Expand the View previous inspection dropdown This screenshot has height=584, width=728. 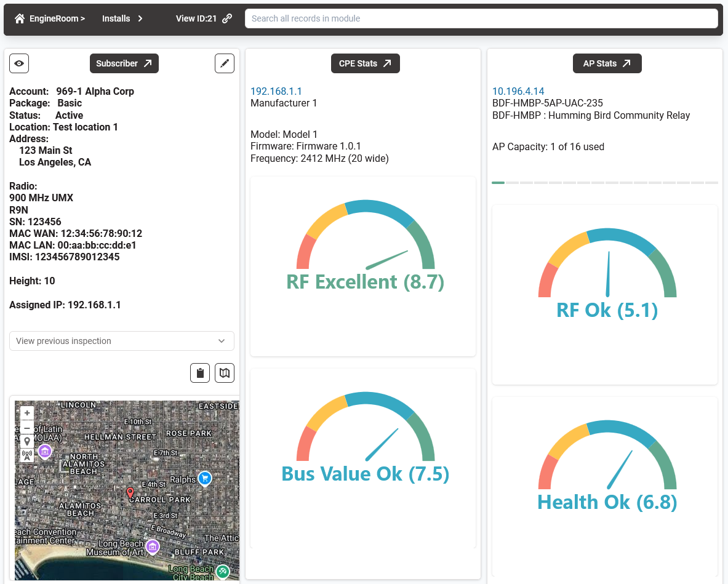click(x=122, y=341)
